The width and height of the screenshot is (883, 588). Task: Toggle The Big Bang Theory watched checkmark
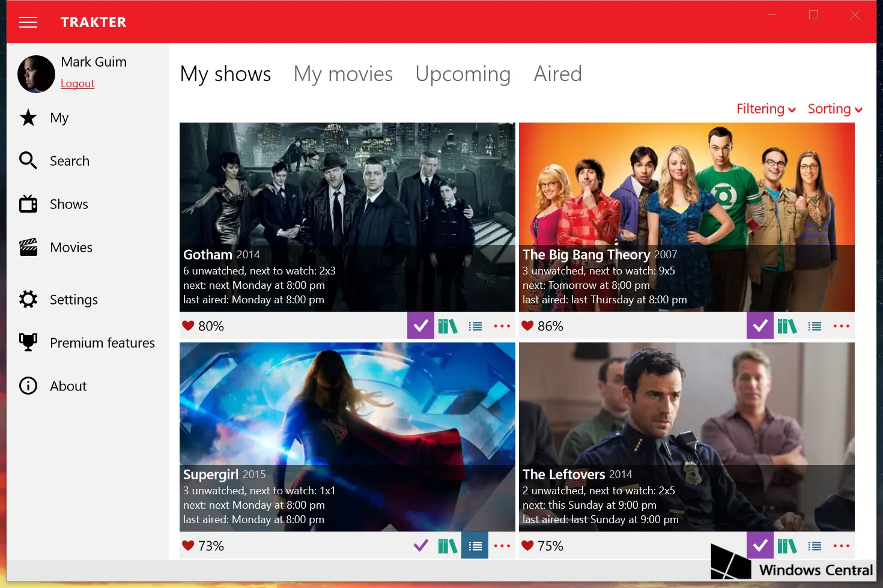click(x=760, y=326)
